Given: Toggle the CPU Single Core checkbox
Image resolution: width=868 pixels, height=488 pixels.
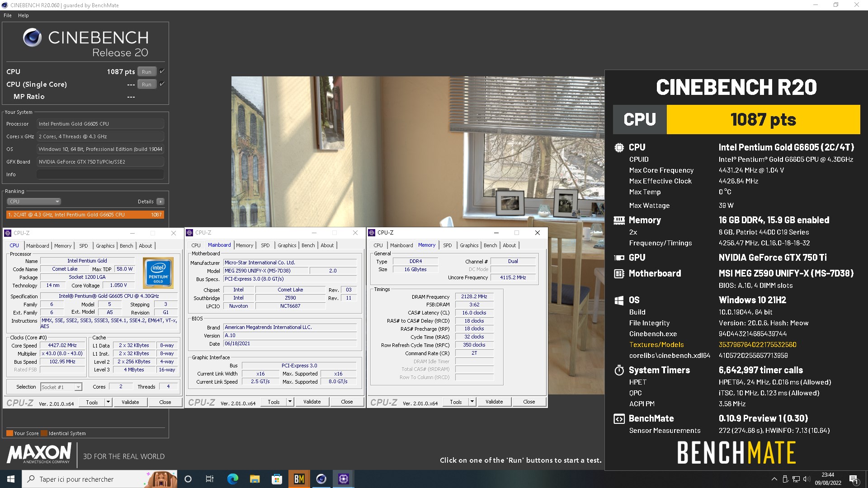Looking at the screenshot, I should point(162,84).
